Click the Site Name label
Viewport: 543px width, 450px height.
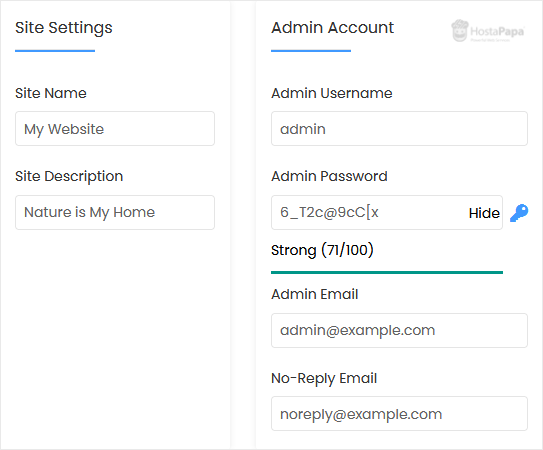click(51, 93)
